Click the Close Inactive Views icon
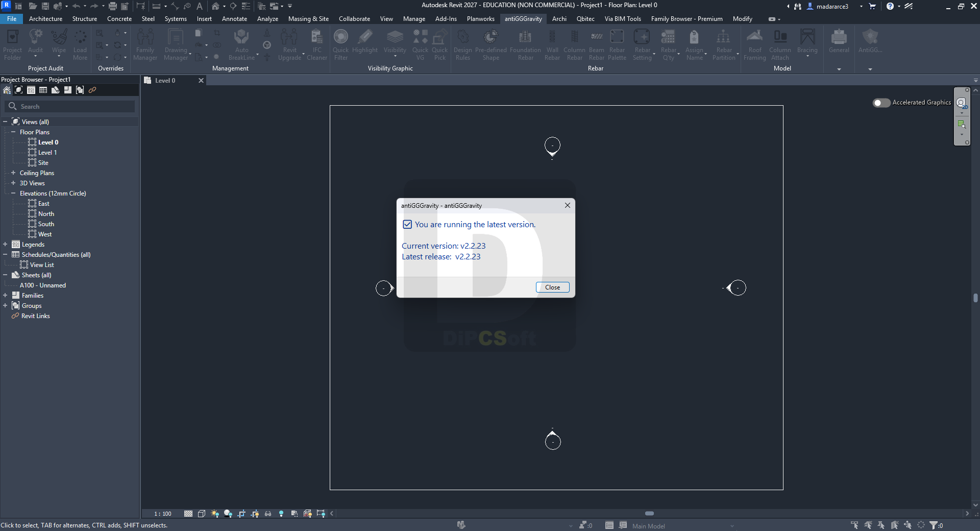Viewport: 980px width, 531px height. click(x=262, y=6)
